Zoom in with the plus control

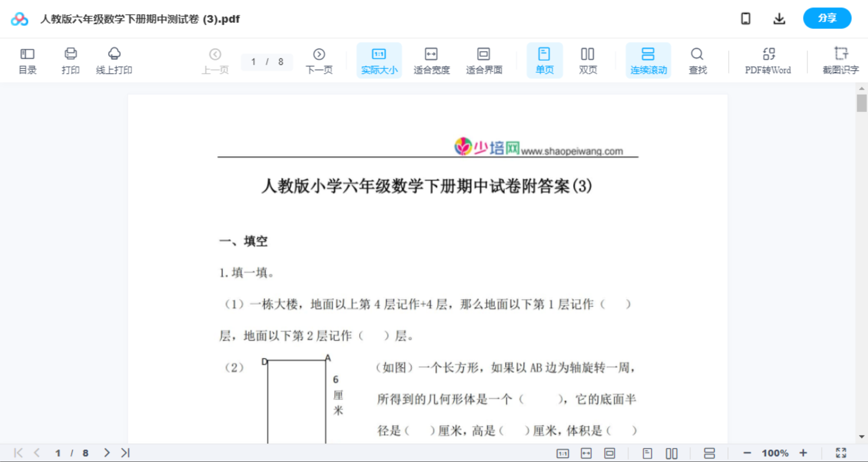(803, 452)
